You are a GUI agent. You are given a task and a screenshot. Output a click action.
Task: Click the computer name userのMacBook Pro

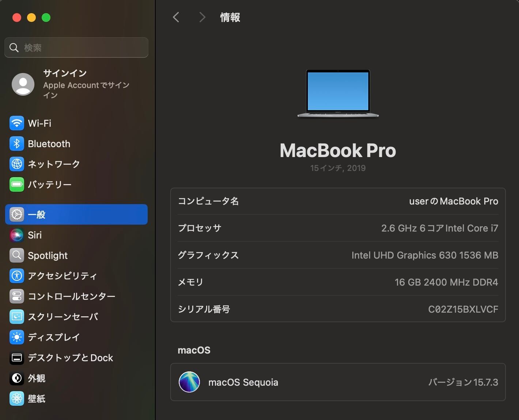click(454, 201)
